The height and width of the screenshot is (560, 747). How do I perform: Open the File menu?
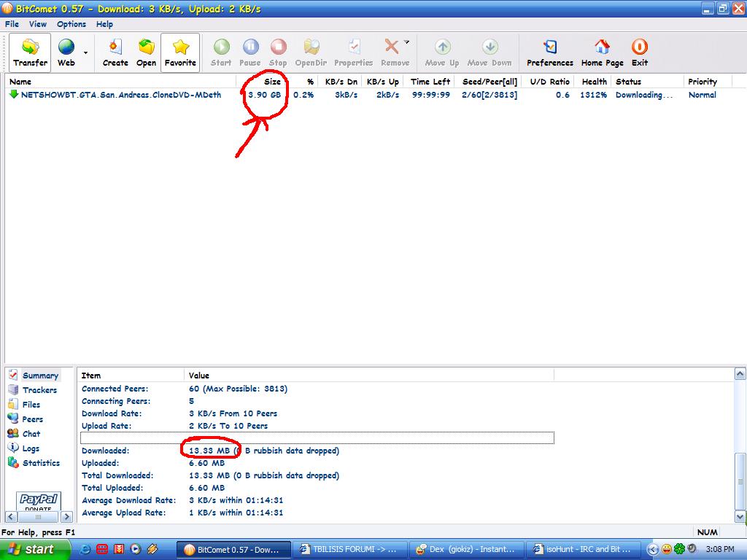point(12,24)
